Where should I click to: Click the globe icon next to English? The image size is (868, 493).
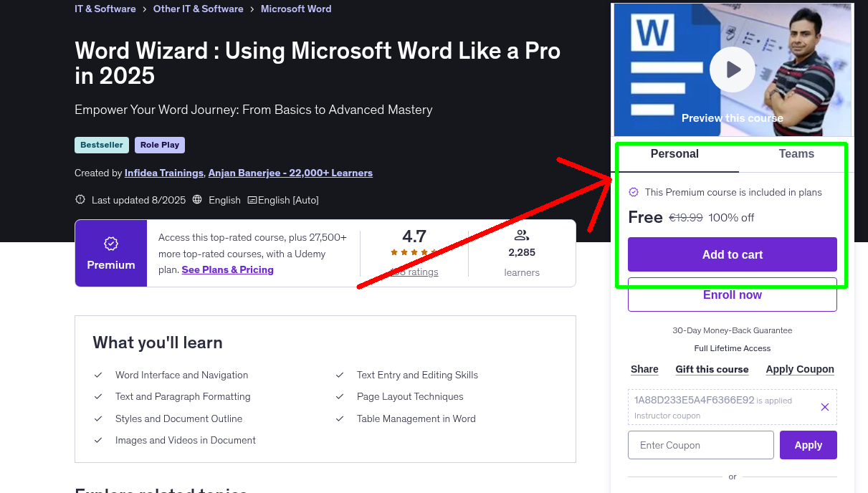[x=197, y=200]
